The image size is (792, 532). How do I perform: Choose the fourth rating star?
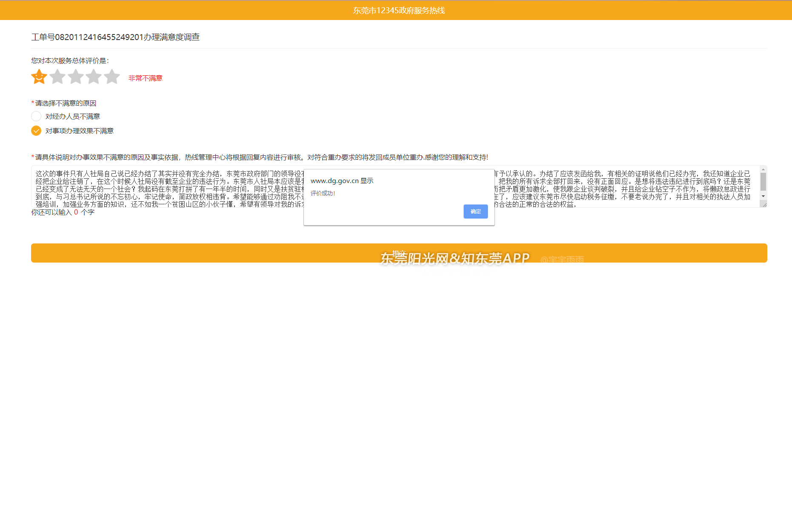pyautogui.click(x=94, y=77)
